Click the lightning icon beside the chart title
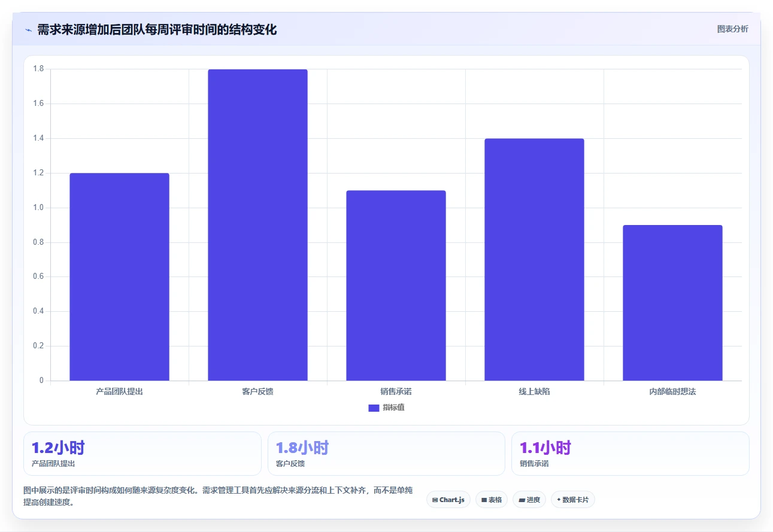Screen dimensions: 773x532 pos(28,30)
